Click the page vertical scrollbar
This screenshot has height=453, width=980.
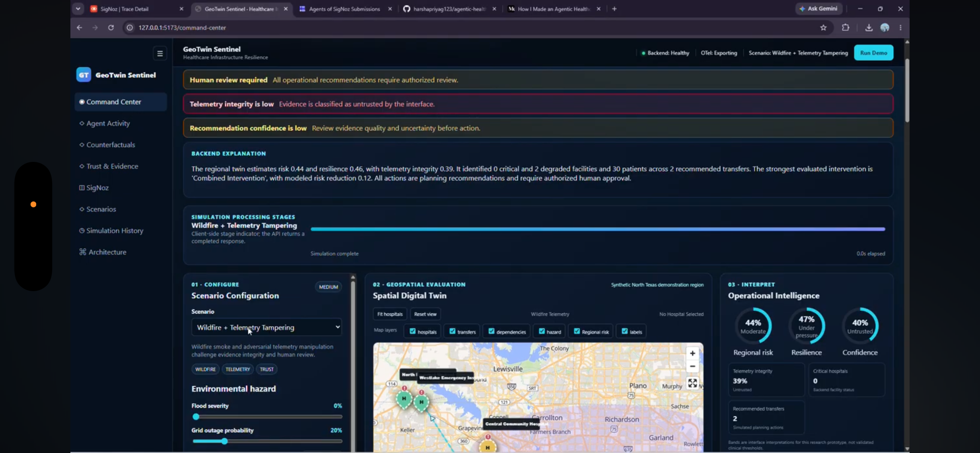907,91
